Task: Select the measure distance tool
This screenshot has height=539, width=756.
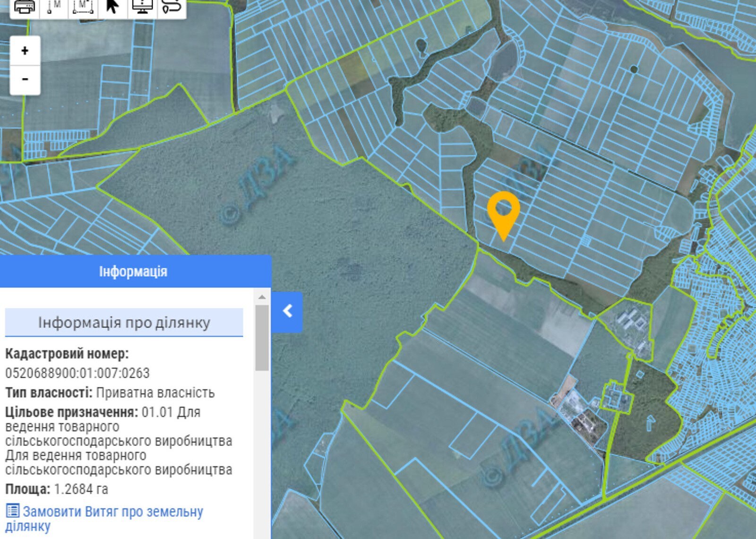Action: pyautogui.click(x=54, y=7)
